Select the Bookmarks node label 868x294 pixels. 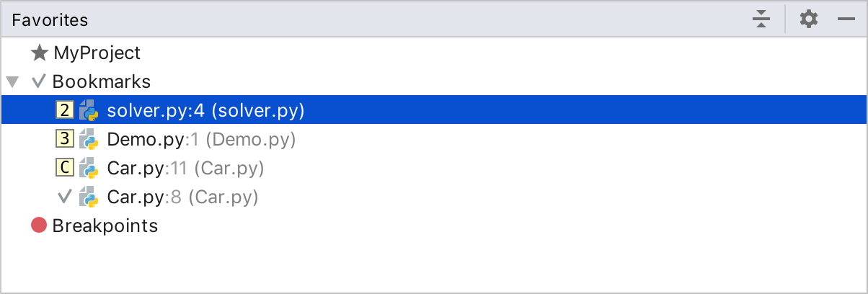point(101,81)
